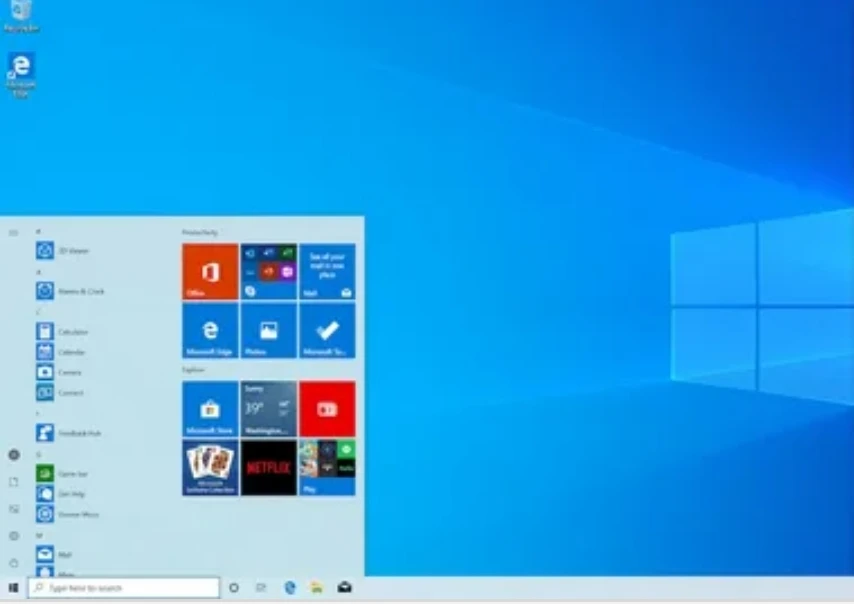
Task: Click the Office tile
Action: 210,271
